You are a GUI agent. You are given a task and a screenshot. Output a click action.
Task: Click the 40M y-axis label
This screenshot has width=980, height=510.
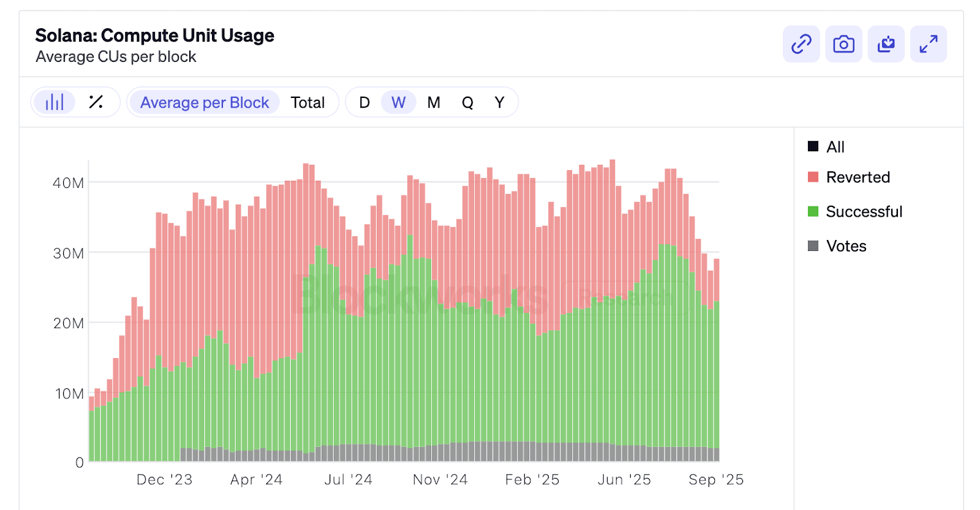69,182
